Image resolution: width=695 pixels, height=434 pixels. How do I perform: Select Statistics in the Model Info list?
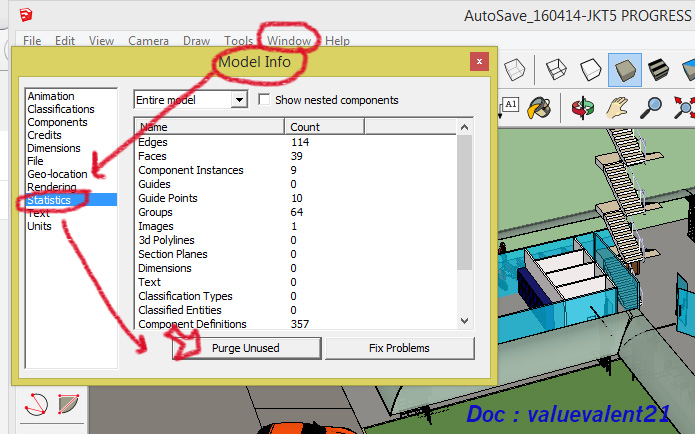pos(71,200)
